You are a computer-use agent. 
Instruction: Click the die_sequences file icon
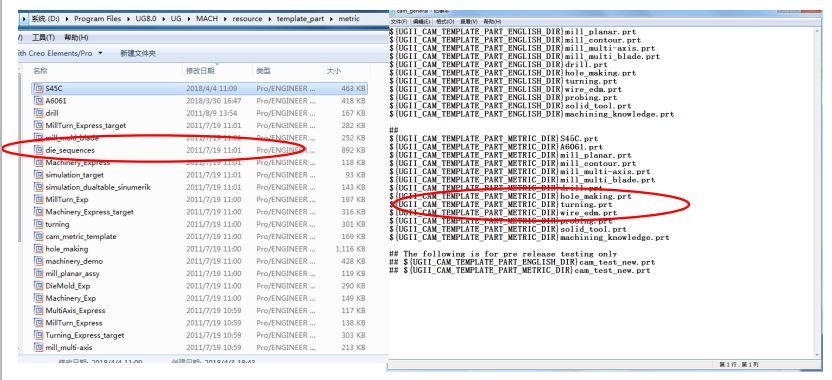point(38,150)
